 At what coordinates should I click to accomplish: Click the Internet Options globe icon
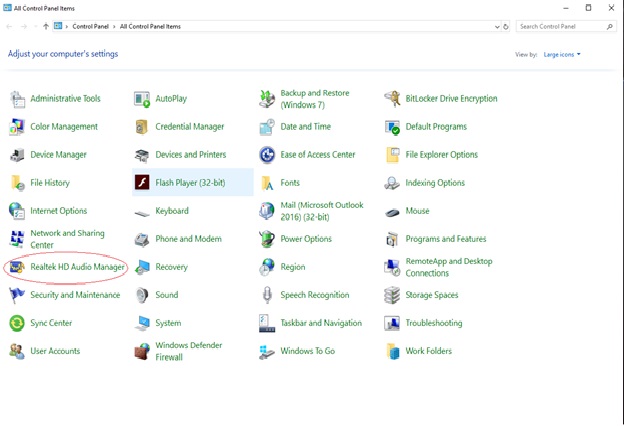pyautogui.click(x=17, y=211)
